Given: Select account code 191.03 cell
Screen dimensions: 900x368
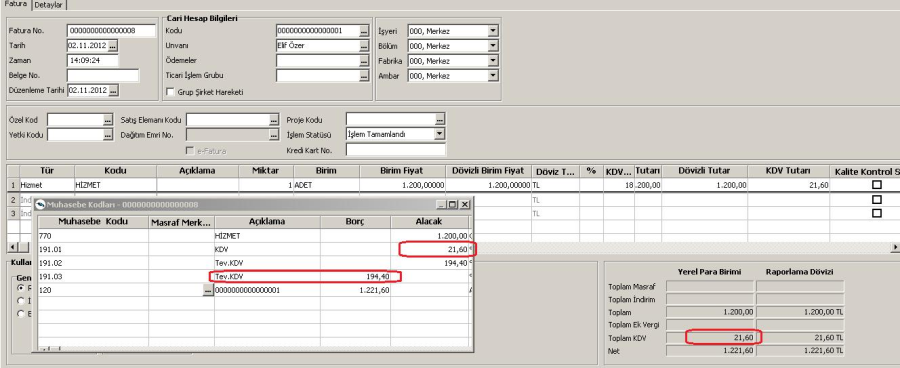Looking at the screenshot, I should [93, 277].
